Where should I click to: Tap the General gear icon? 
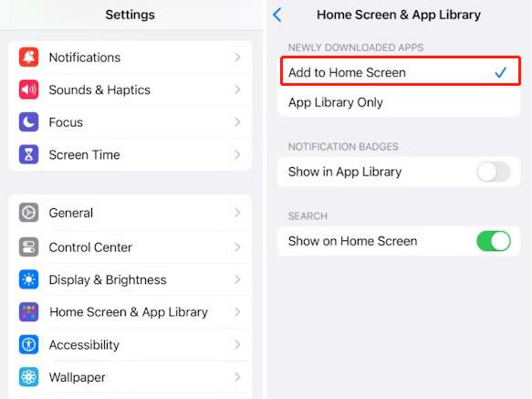tap(28, 213)
